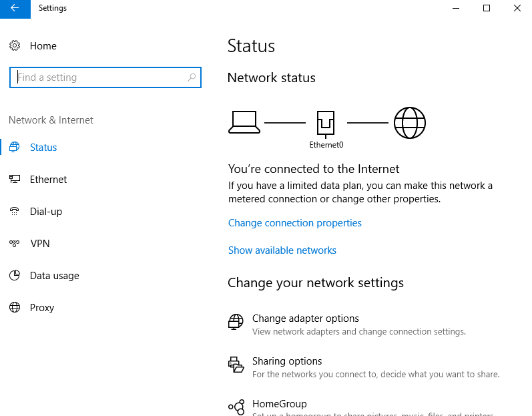Maximize the Settings window
The image size is (532, 416).
pos(487,8)
